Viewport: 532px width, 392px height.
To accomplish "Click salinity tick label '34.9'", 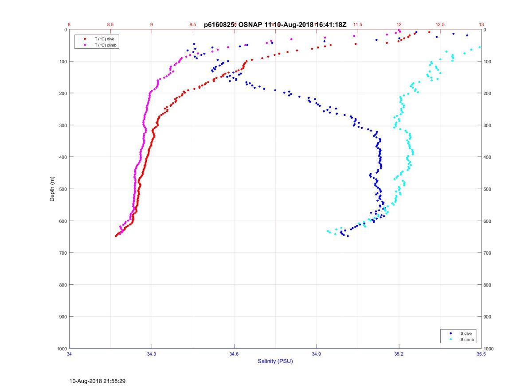I will coord(317,354).
